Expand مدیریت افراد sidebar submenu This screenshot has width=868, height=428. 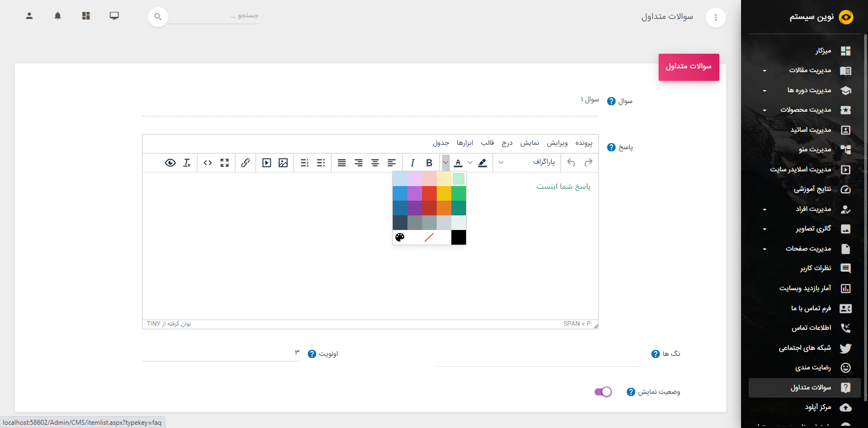pos(764,209)
